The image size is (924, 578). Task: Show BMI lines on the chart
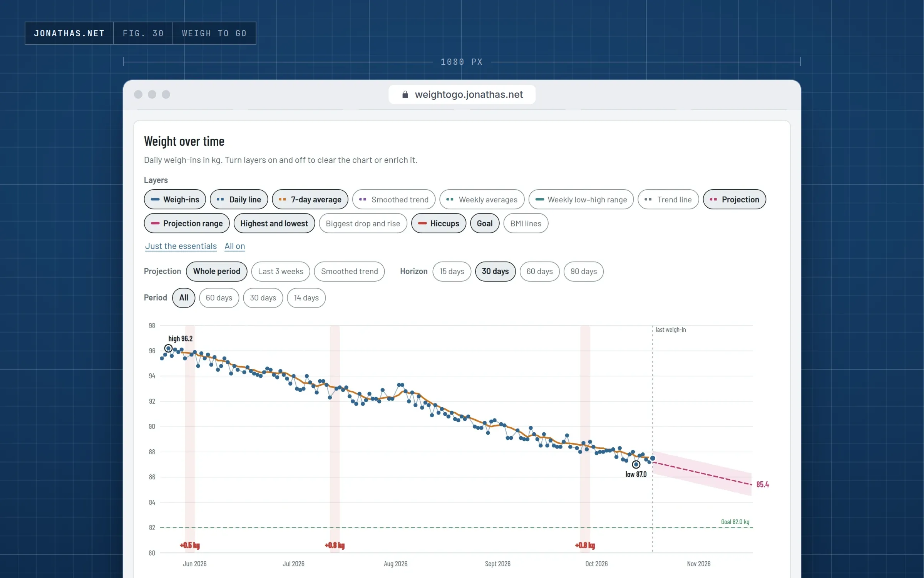[x=526, y=223]
